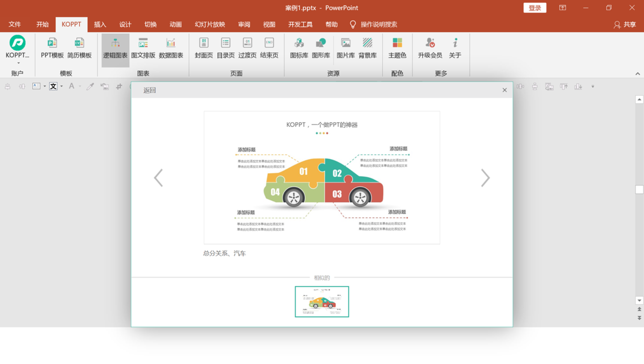Expand the 文 icon dropdown arrow

pos(61,86)
